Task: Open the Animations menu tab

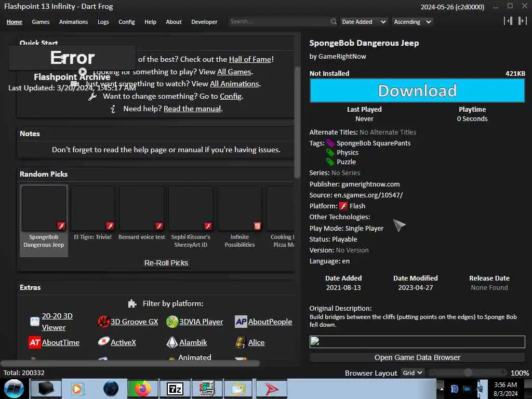Action: 73,22
